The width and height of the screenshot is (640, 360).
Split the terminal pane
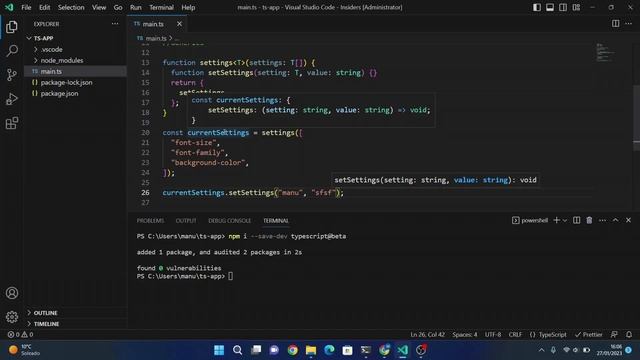(576, 220)
